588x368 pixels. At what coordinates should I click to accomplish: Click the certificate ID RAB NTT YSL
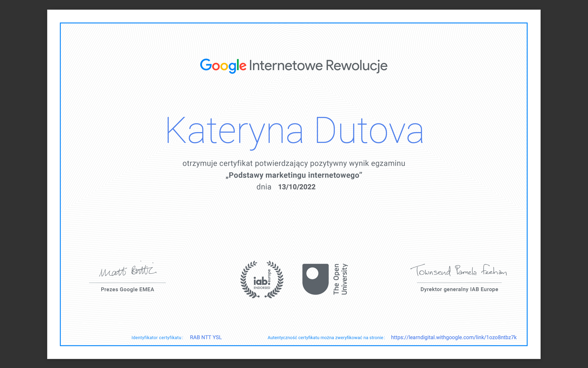pyautogui.click(x=206, y=337)
